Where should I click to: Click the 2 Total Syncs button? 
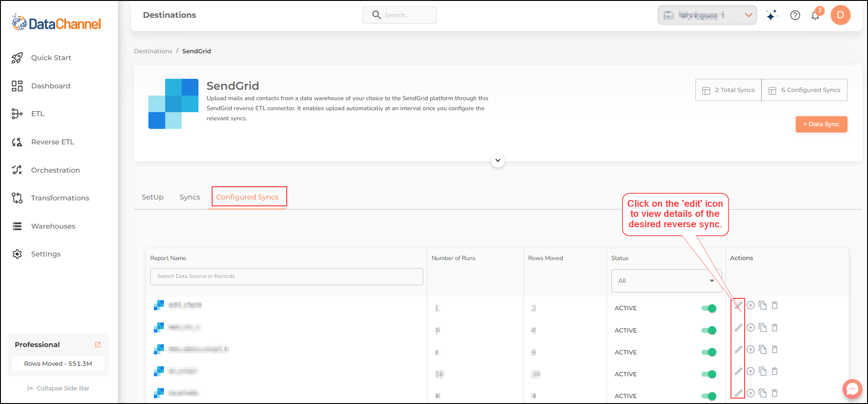click(x=728, y=90)
